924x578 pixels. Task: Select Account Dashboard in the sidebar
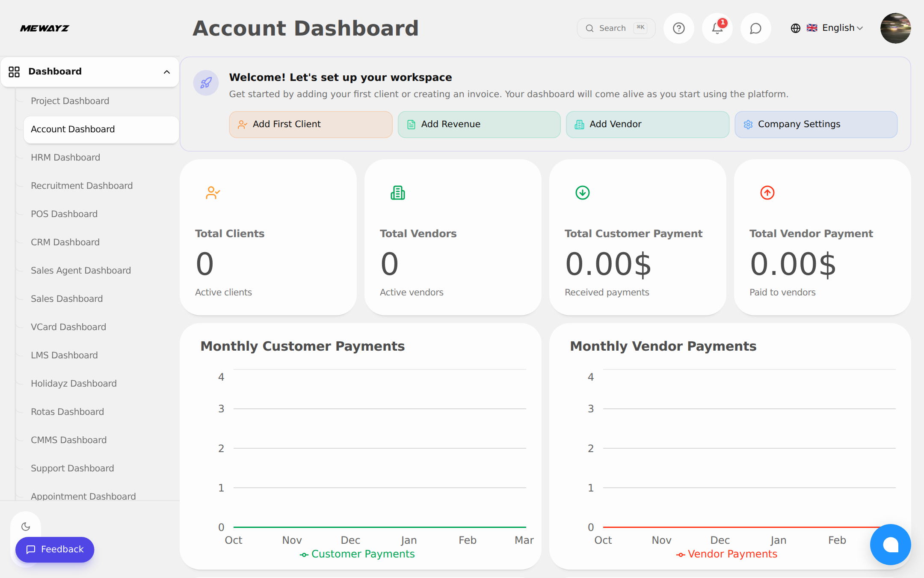[x=73, y=129]
